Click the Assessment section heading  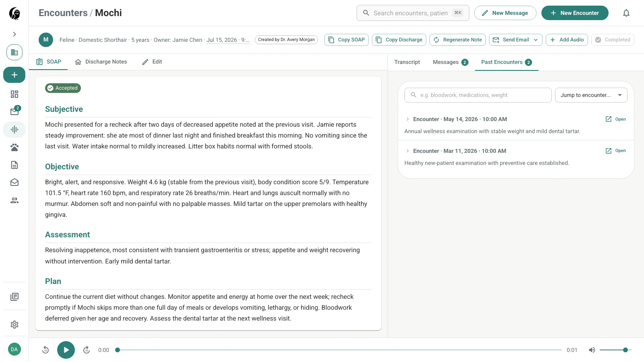(x=68, y=234)
